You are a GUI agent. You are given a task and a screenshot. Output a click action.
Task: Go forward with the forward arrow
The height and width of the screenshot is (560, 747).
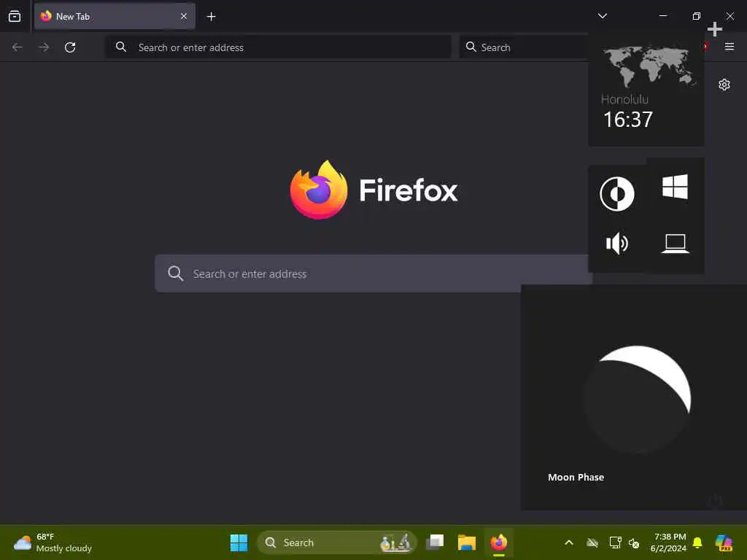pyautogui.click(x=44, y=47)
